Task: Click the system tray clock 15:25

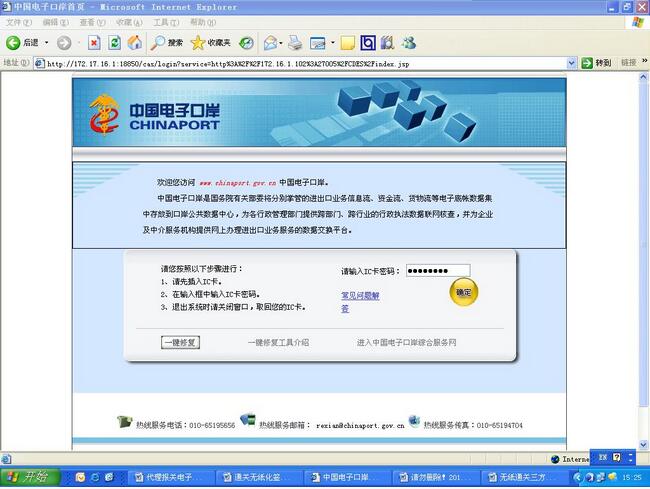Action: 631,478
